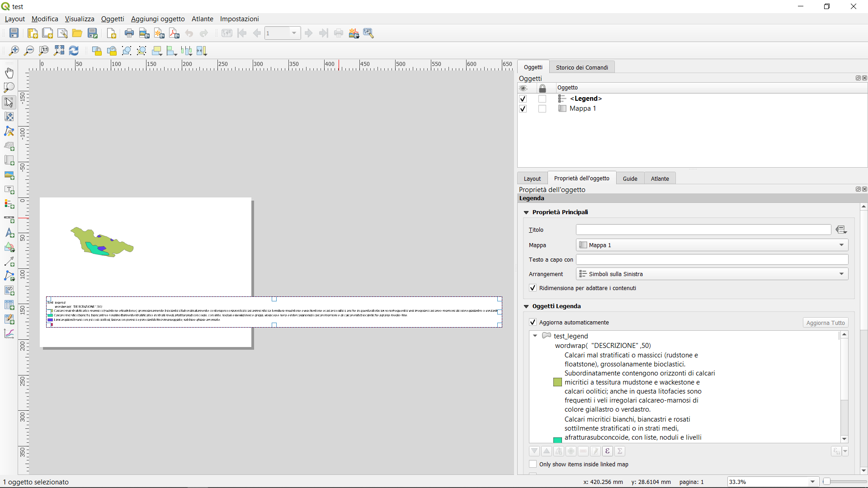
Task: Select the Pan layout hand tool
Action: tap(9, 73)
